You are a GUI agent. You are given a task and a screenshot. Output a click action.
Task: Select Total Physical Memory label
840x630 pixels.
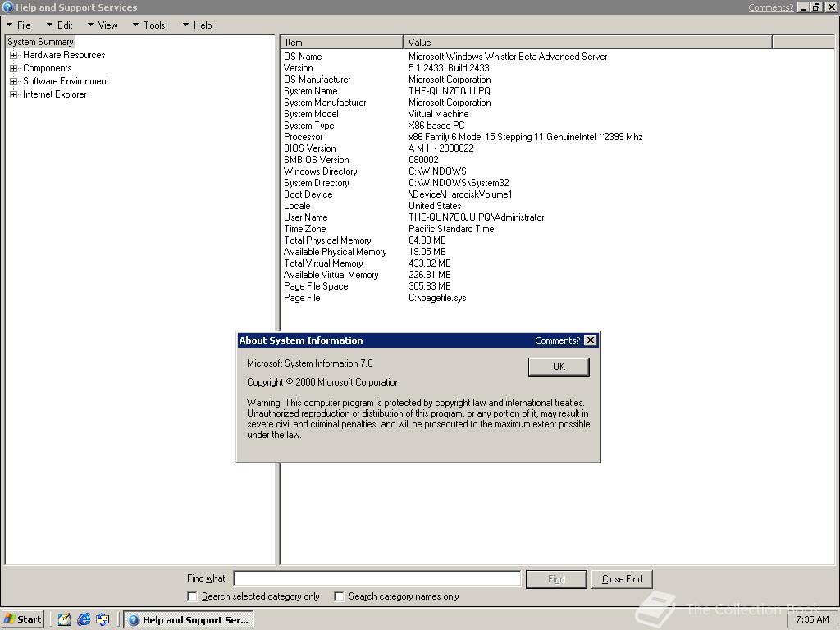327,240
